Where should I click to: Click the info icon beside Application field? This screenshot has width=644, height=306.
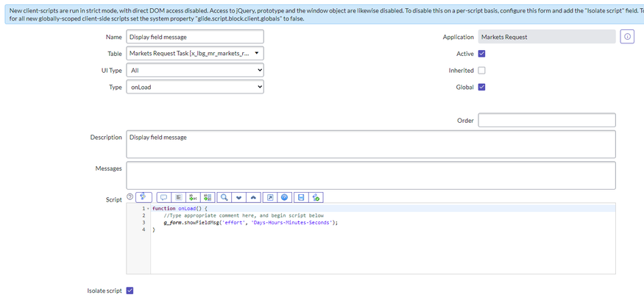click(x=626, y=37)
